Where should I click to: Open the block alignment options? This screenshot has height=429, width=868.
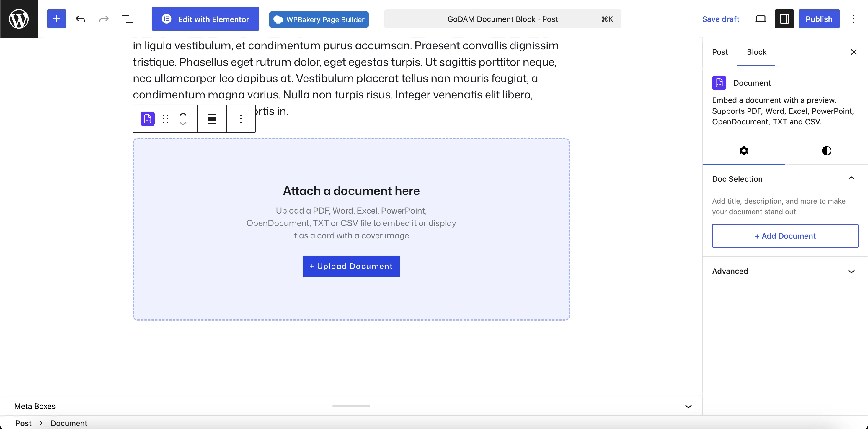coord(212,119)
